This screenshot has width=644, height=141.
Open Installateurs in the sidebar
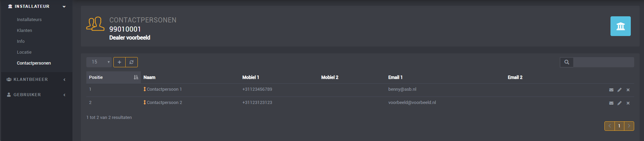coord(29,20)
